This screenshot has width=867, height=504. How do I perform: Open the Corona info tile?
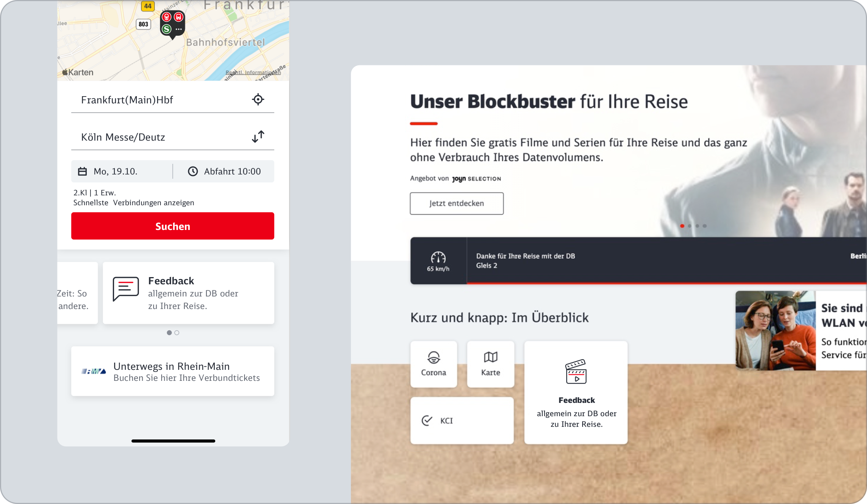click(433, 364)
